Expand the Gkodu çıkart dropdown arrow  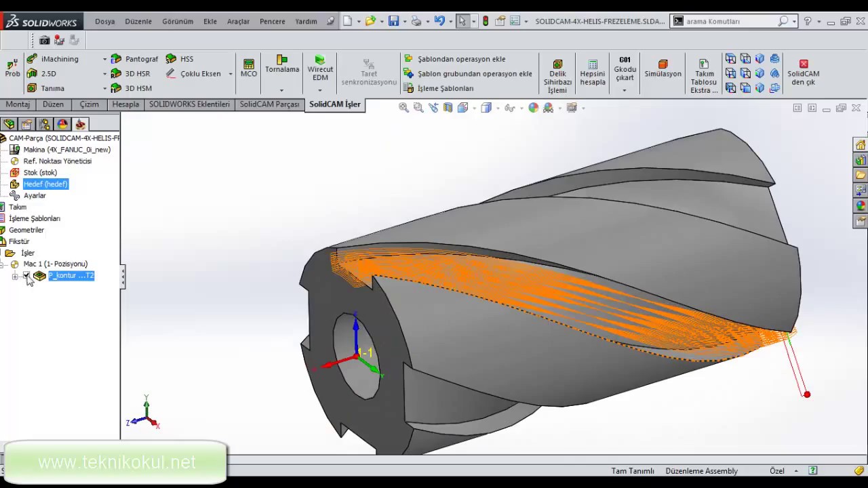(x=624, y=90)
